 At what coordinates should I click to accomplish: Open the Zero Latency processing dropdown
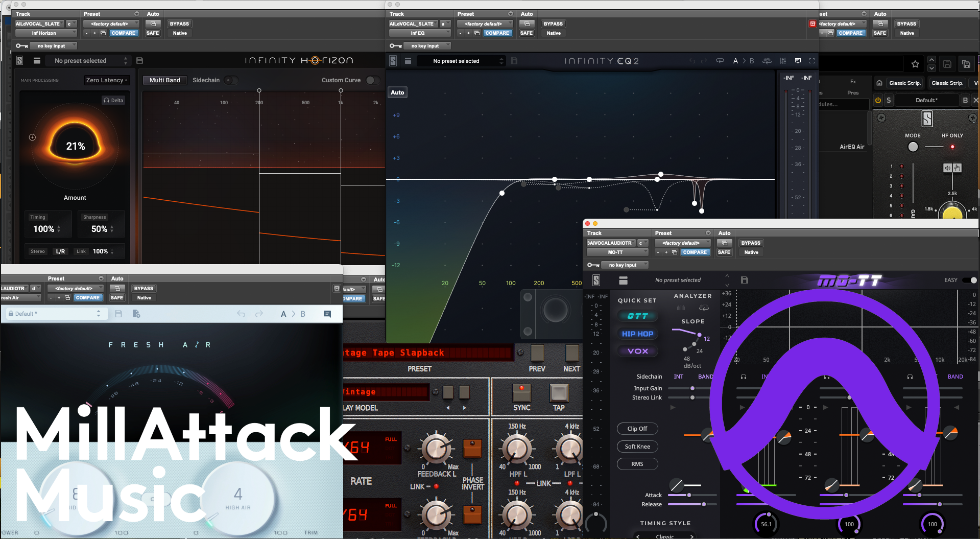pos(106,80)
